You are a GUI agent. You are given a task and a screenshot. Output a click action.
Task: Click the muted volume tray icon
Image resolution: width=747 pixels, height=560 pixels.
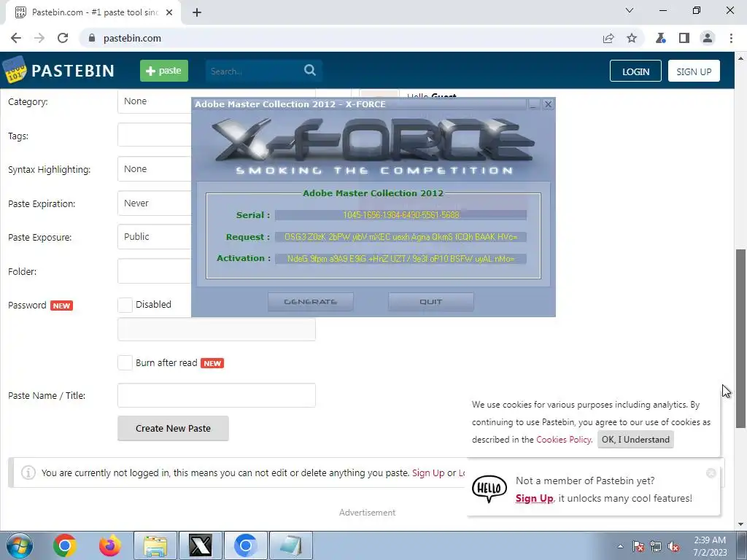pos(673,547)
